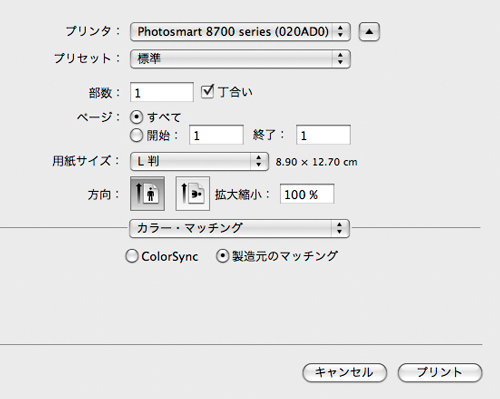Image resolution: width=500 pixels, height=399 pixels.
Task: Click the 部数 copies input field
Action: pyautogui.click(x=162, y=92)
